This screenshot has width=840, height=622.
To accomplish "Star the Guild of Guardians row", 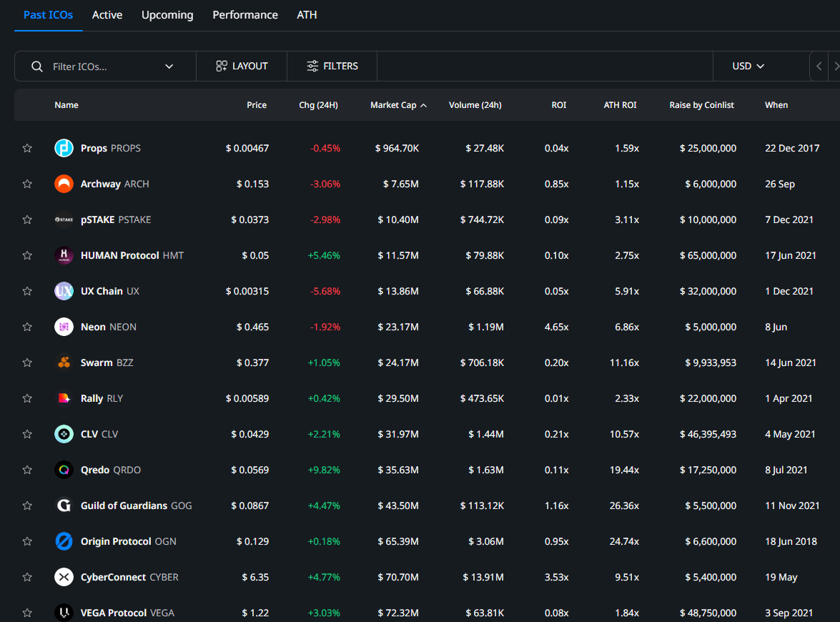I will (x=27, y=505).
